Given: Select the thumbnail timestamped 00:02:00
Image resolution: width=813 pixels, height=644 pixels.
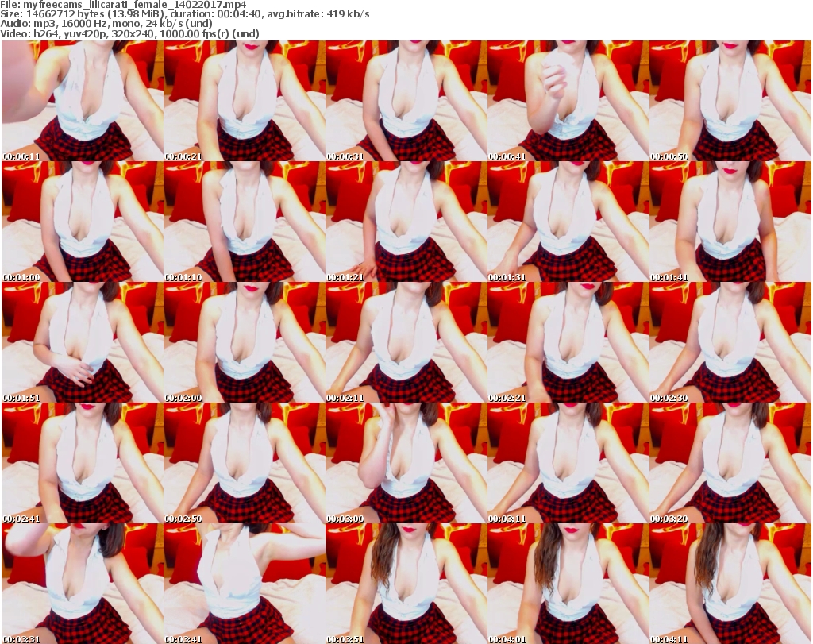Looking at the screenshot, I should pos(245,342).
